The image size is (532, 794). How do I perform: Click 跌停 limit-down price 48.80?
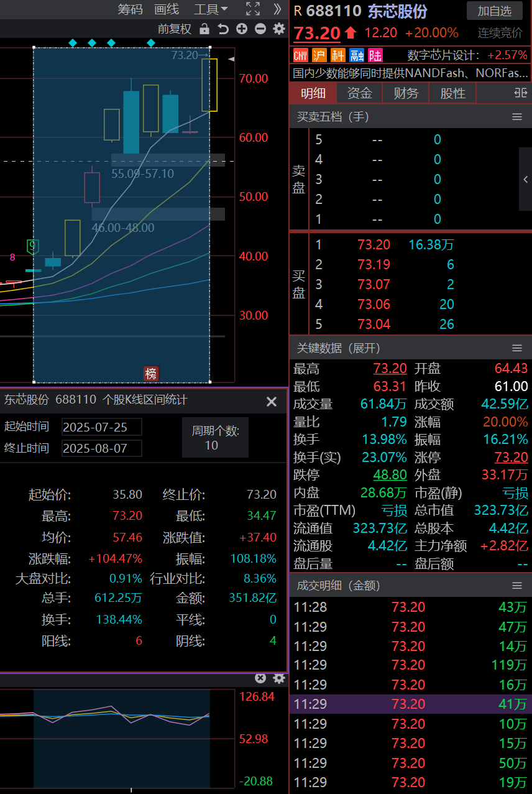390,475
